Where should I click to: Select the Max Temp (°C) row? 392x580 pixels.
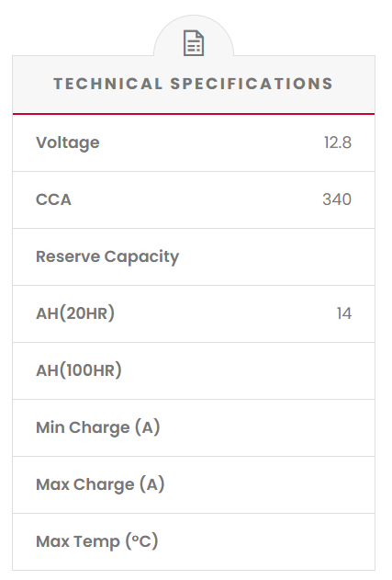click(194, 541)
